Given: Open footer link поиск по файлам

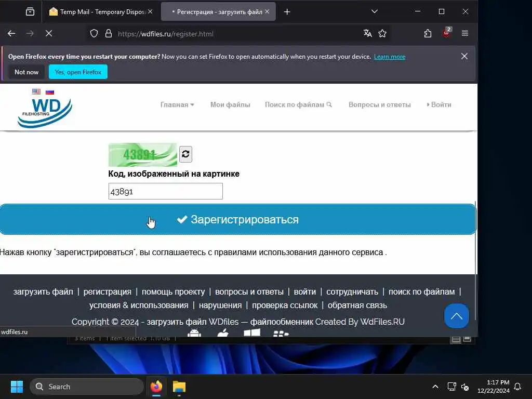Looking at the screenshot, I should point(421,292).
